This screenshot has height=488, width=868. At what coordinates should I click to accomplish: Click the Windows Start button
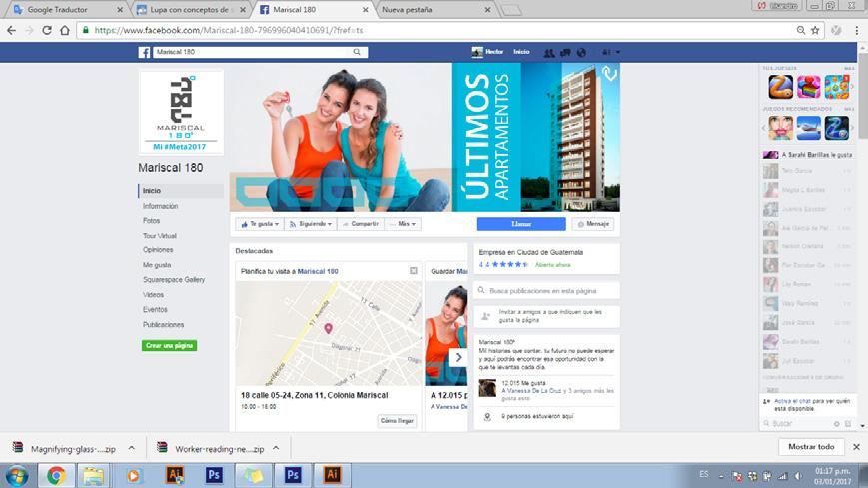[x=17, y=476]
